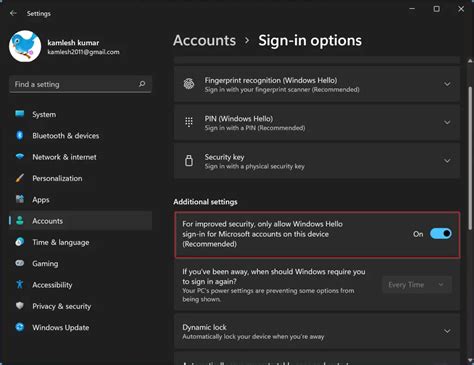The height and width of the screenshot is (365, 474).
Task: Click the Windows Update text label
Action: (61, 327)
